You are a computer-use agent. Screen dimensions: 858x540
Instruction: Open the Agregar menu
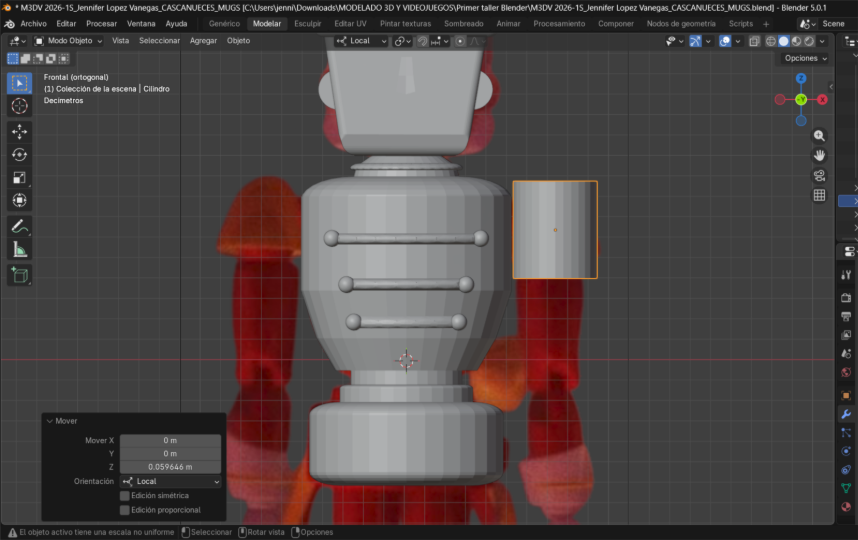[x=203, y=41]
